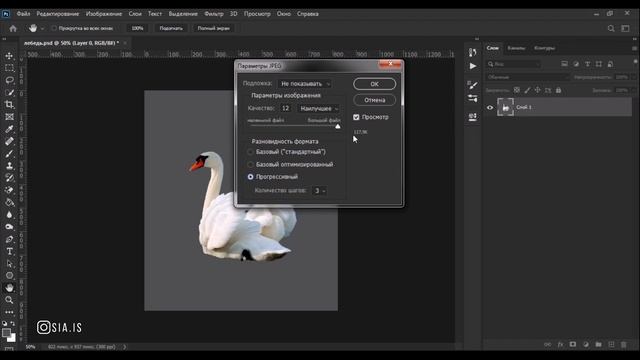
Task: Create new adjustment layer icon
Action: 586,344
